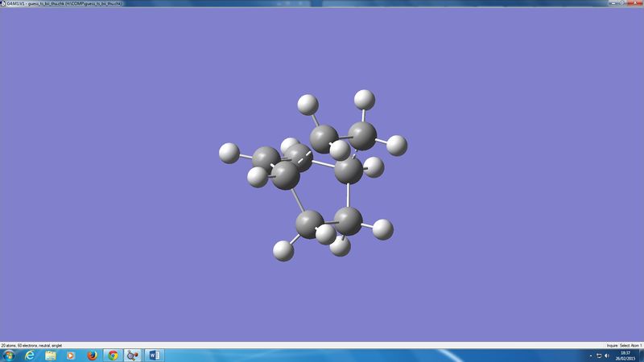The image size is (644, 362).
Task: Select the bottom-left hydrogen atom of molecule
Action: (x=283, y=251)
